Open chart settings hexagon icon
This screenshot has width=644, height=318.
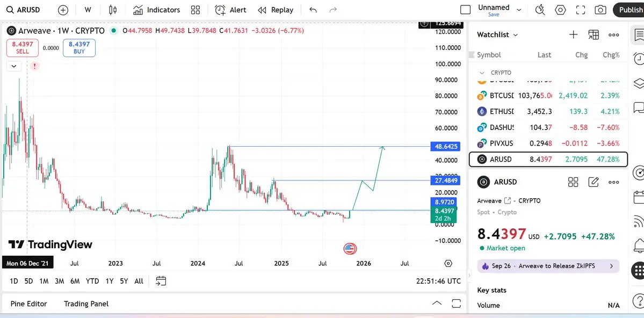point(560,10)
